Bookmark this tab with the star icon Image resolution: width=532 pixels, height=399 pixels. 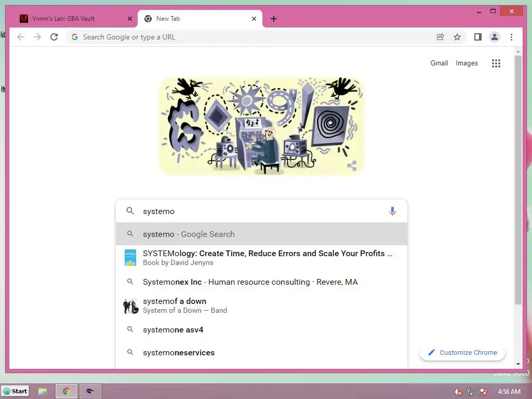pos(457,37)
